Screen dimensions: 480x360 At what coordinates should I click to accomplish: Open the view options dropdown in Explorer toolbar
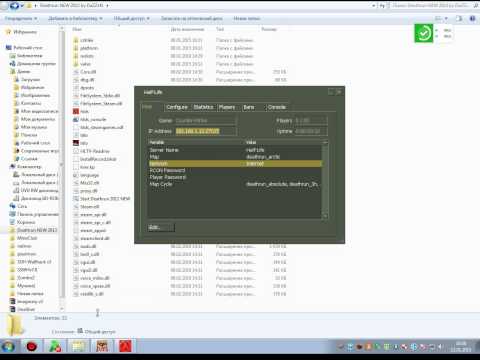tap(447, 19)
